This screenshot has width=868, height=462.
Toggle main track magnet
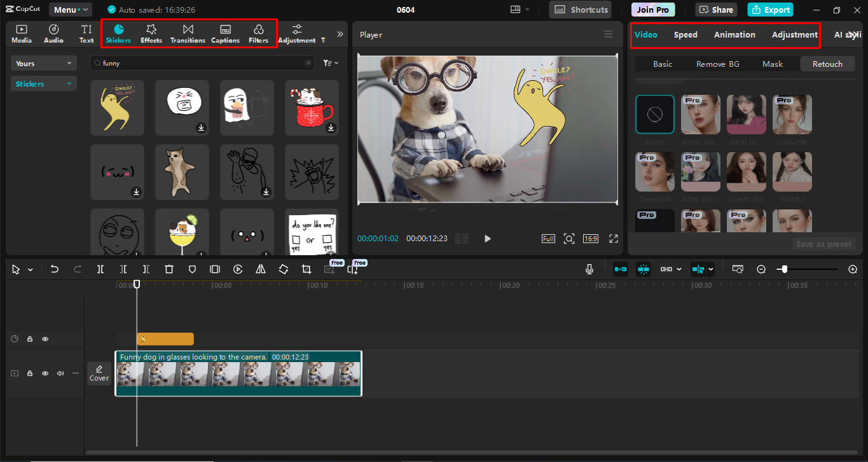621,269
